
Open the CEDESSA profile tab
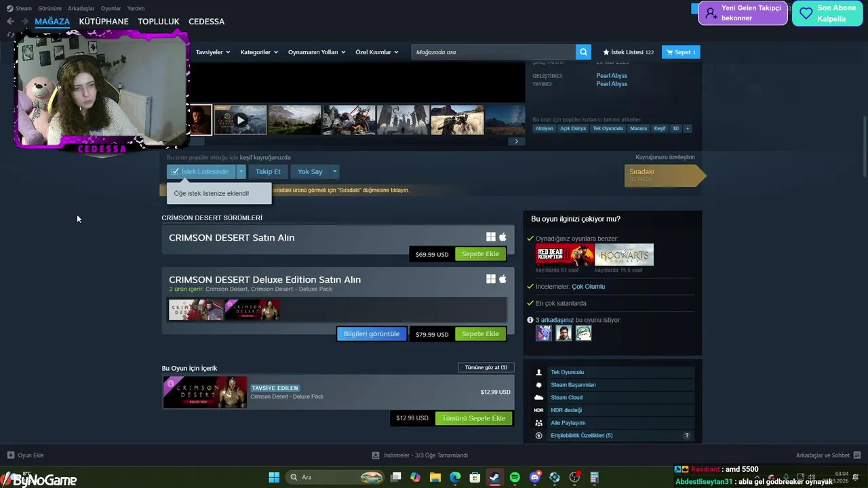[x=206, y=22]
